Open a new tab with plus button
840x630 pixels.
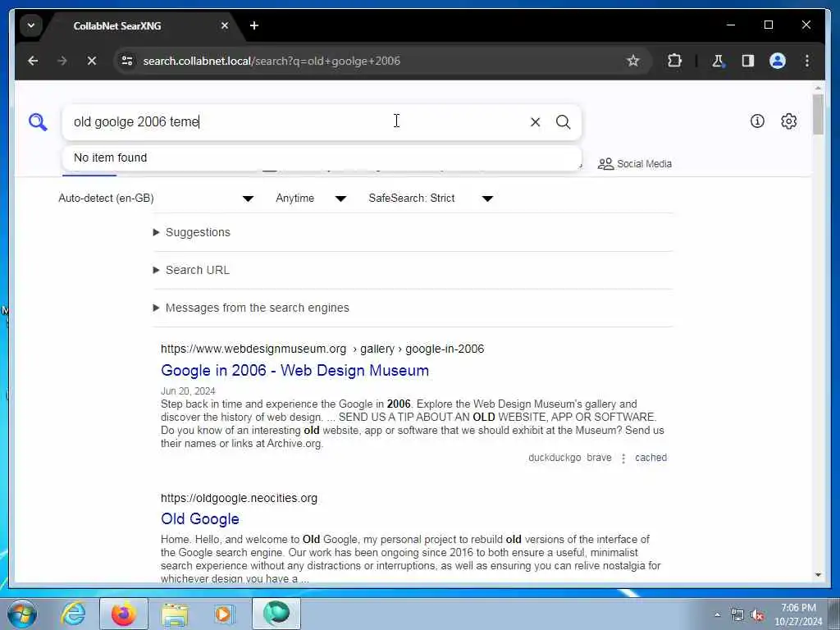[x=254, y=25]
